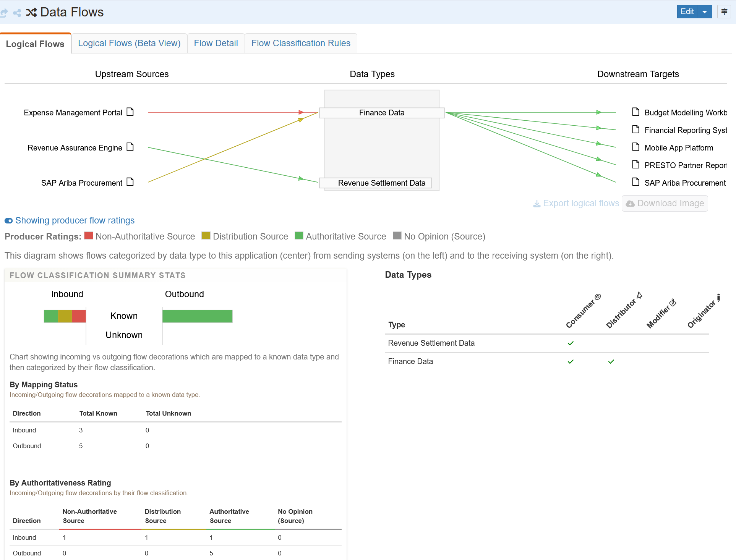Click the Budget Modelling Workbench target label
The height and width of the screenshot is (560, 736).
pos(686,113)
